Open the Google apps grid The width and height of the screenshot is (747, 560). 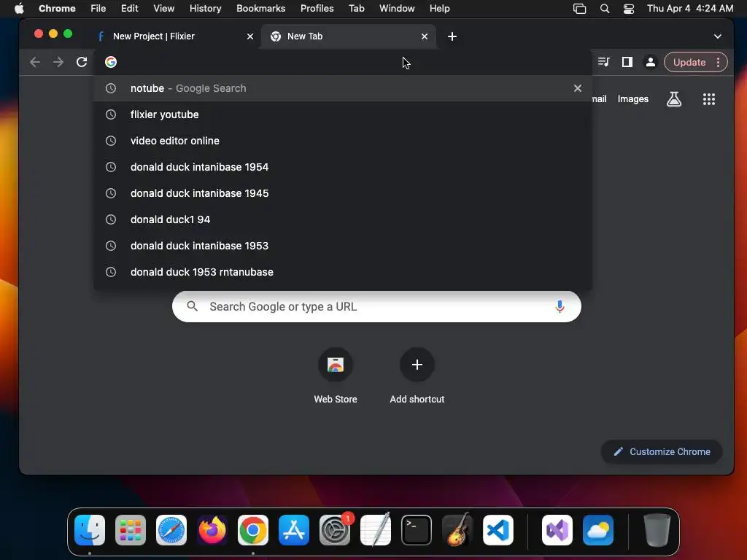coord(709,99)
